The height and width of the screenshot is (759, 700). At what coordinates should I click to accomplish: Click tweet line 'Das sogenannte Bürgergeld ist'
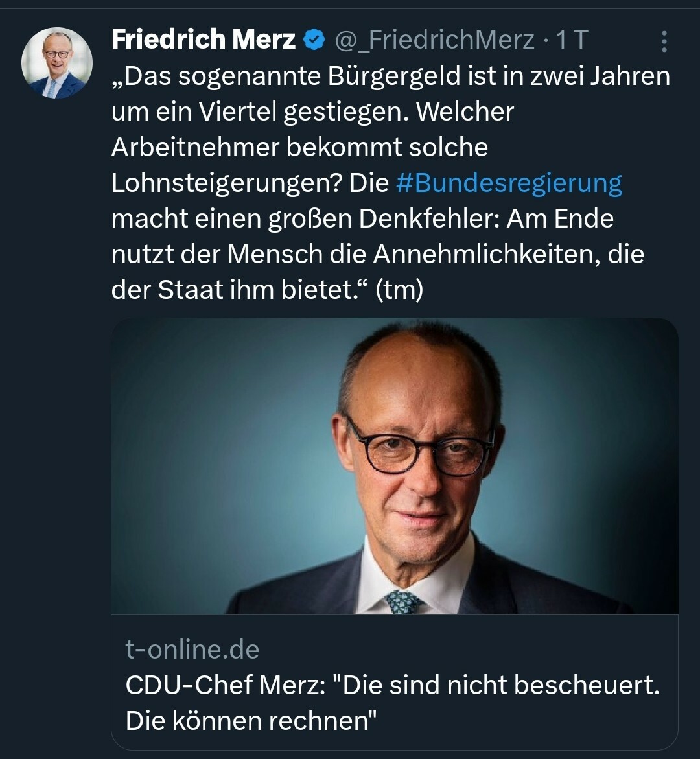click(x=391, y=76)
